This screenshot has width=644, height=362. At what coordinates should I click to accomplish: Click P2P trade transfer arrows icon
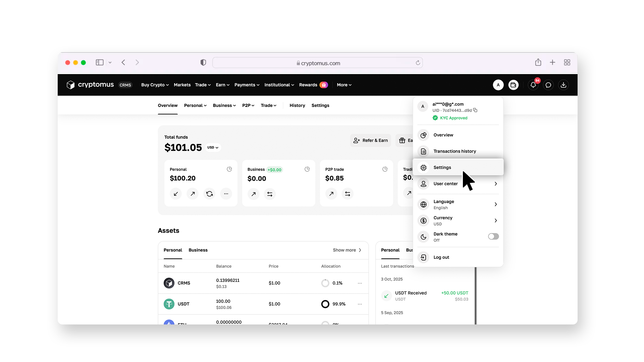coord(347,194)
